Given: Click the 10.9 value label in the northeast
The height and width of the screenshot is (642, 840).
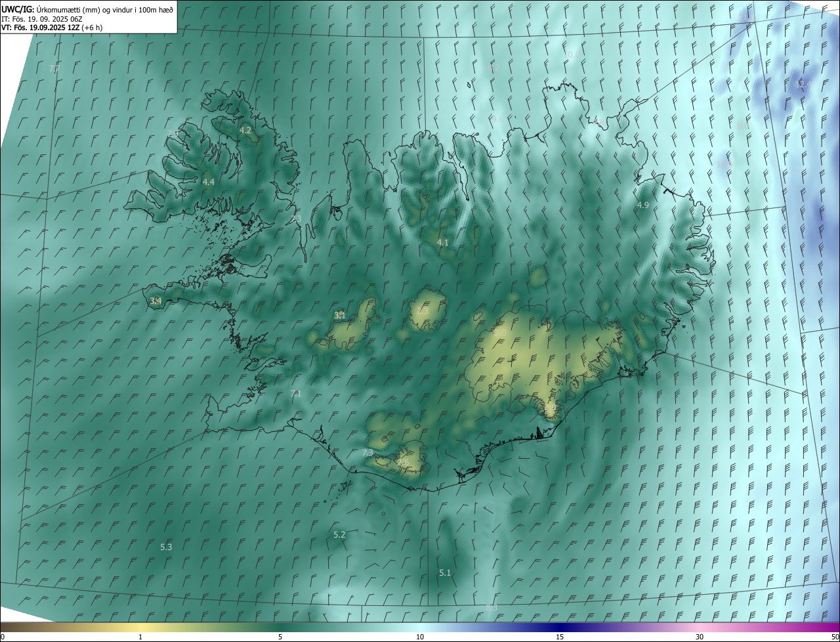Looking at the screenshot, I should (x=724, y=164).
